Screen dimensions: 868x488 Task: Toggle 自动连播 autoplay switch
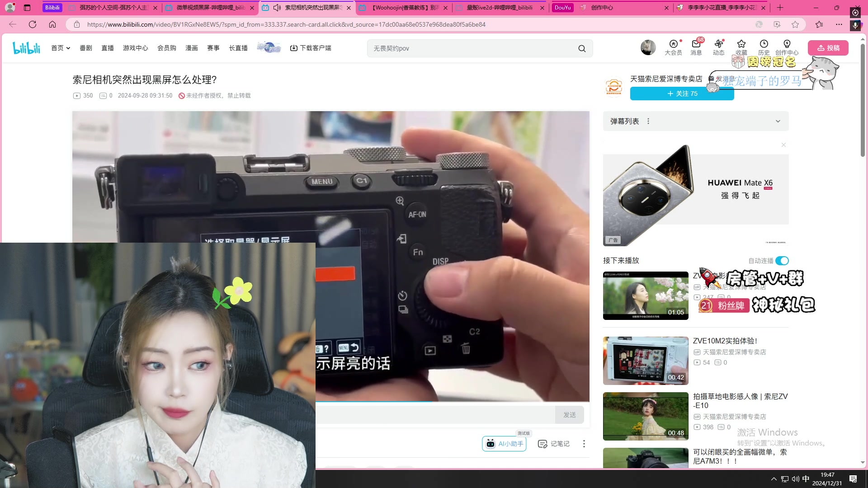click(782, 261)
